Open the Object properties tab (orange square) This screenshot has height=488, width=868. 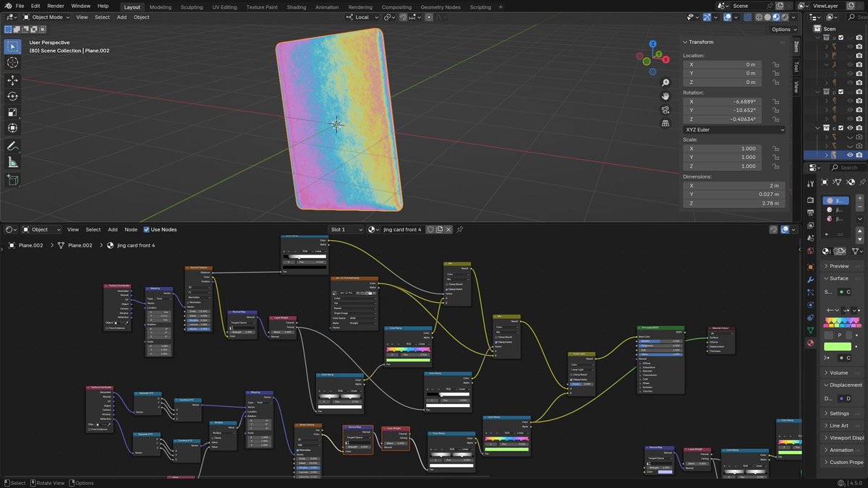(x=809, y=266)
